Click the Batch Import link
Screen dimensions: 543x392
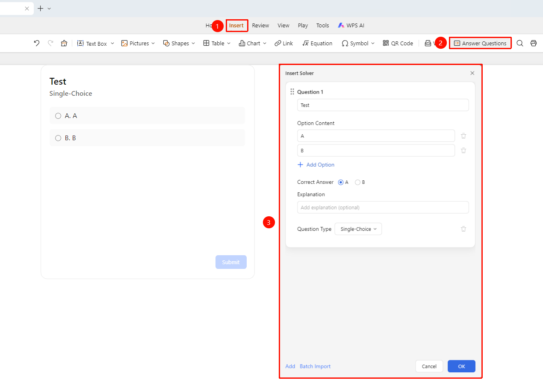pos(315,366)
